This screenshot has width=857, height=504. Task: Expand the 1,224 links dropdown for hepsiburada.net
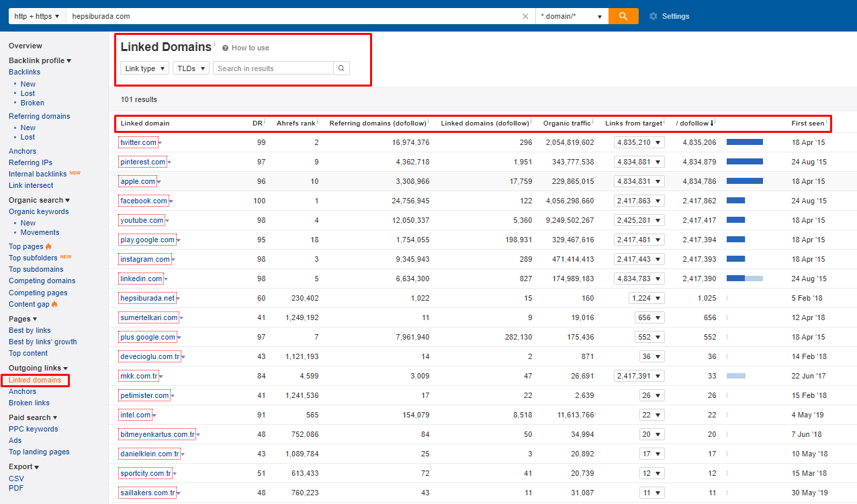coord(647,298)
